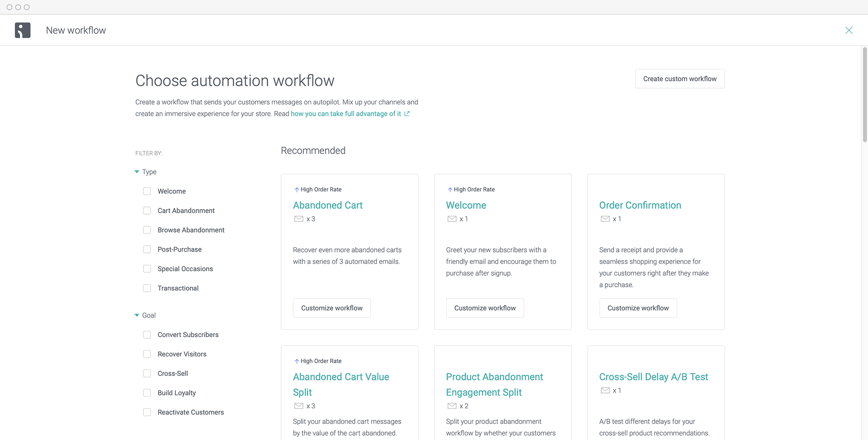This screenshot has width=868, height=440.
Task: Click High Order Rate arrow on Abandoned Cart card
Action: click(297, 190)
